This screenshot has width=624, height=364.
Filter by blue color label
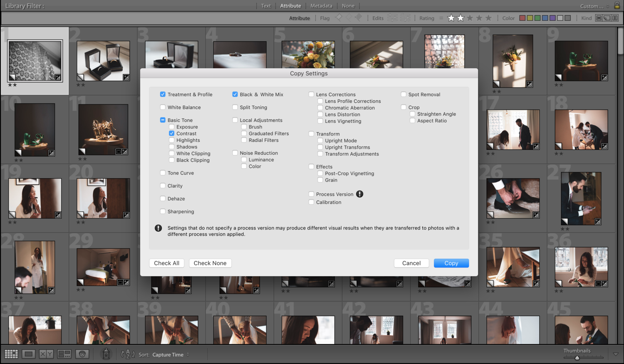[x=545, y=18]
